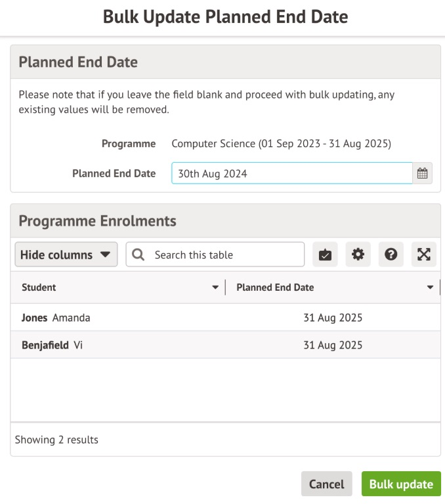Screen dimensions: 445x504
Task: Open the calendar date picker icon
Action: click(423, 173)
